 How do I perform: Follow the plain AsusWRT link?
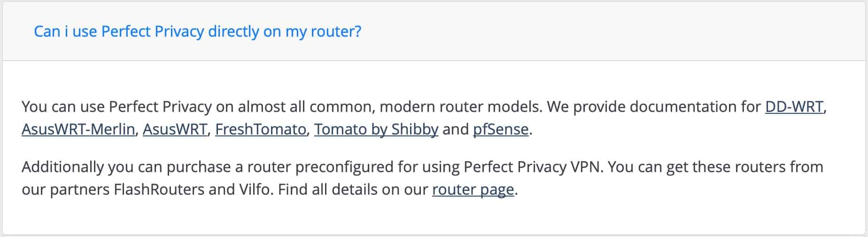point(175,129)
